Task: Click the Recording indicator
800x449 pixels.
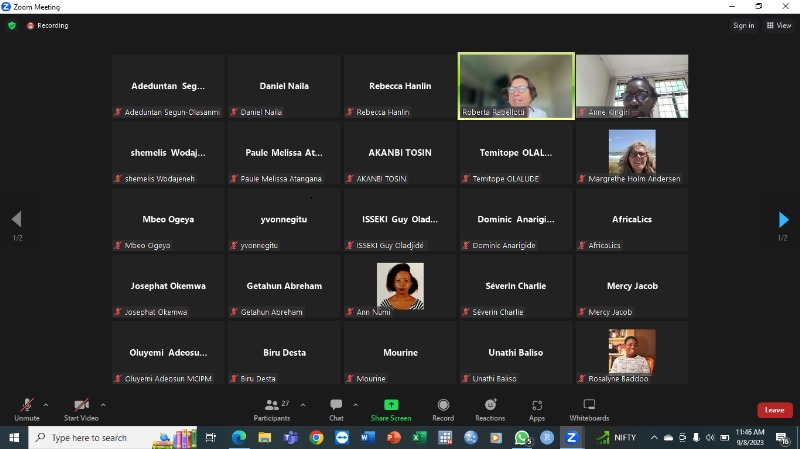Action: [x=47, y=26]
